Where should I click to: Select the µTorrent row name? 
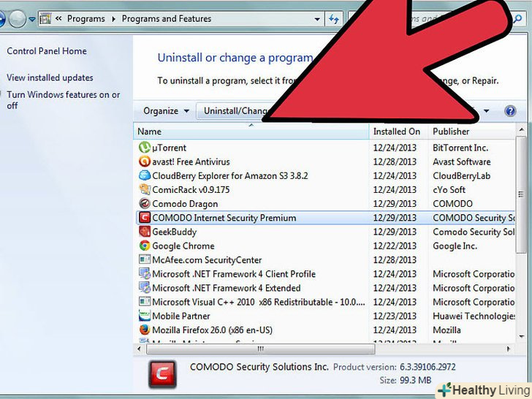click(169, 148)
